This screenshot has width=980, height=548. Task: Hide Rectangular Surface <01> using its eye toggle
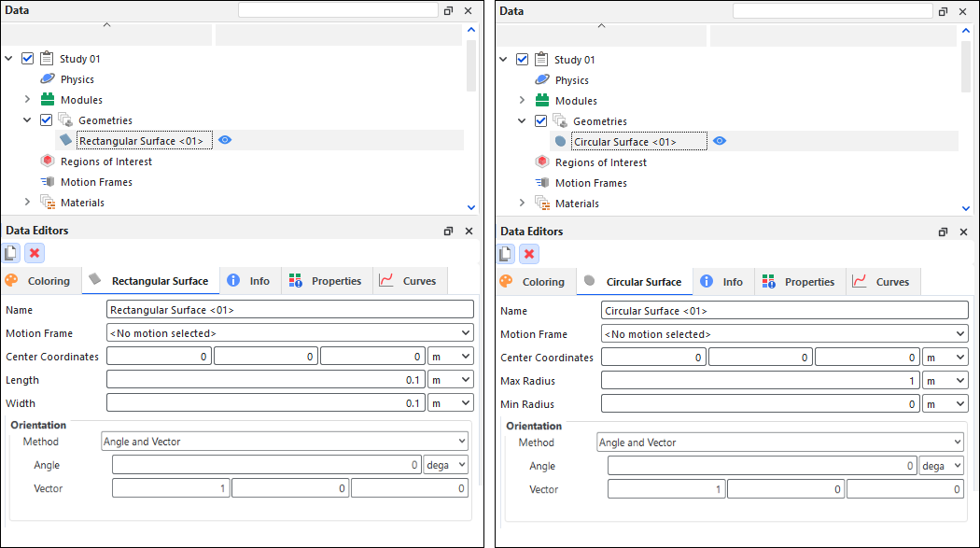coord(225,139)
